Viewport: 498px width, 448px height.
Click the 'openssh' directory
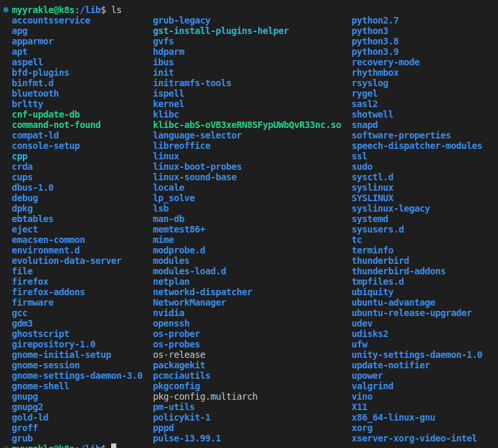click(171, 324)
